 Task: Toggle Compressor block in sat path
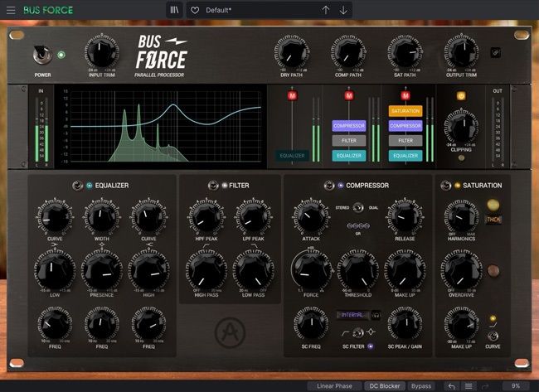click(x=405, y=126)
